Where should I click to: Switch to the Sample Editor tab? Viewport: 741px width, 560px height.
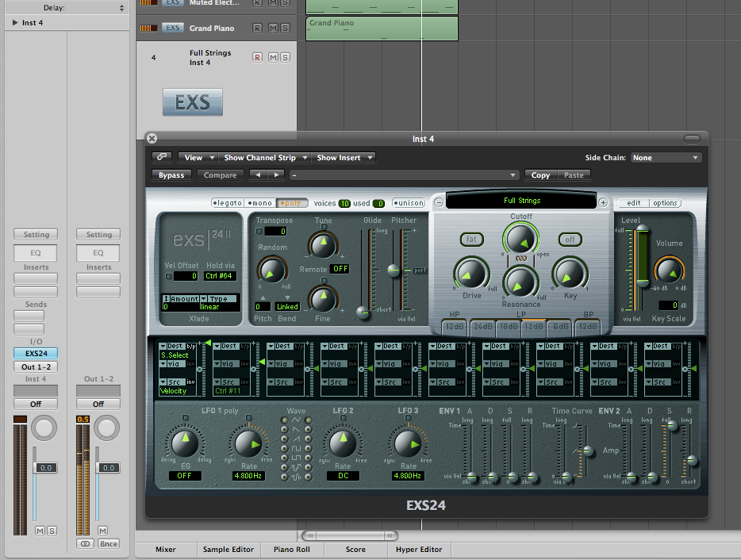click(x=228, y=549)
